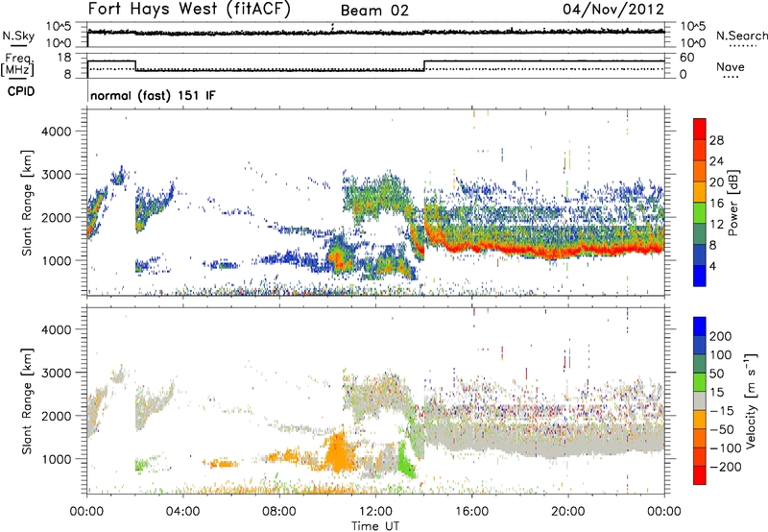Image resolution: width=768 pixels, height=532 pixels.
Task: Click the 'CPID' label
Action: click(x=21, y=91)
